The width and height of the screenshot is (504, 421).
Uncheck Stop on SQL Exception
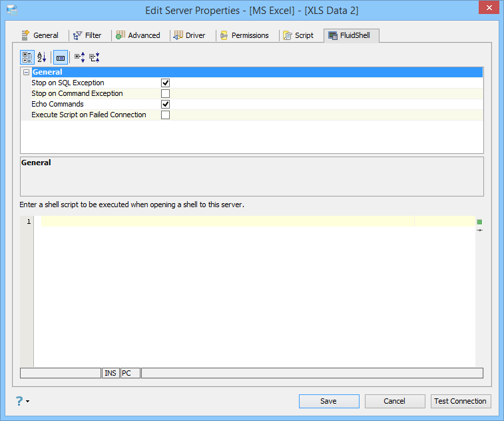tap(165, 83)
